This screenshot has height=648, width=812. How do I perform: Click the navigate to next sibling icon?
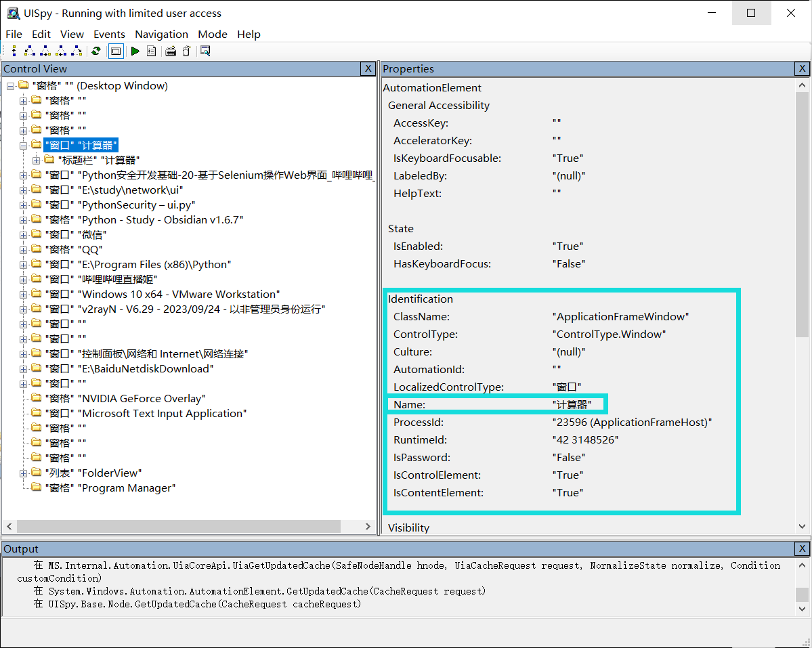[45, 51]
